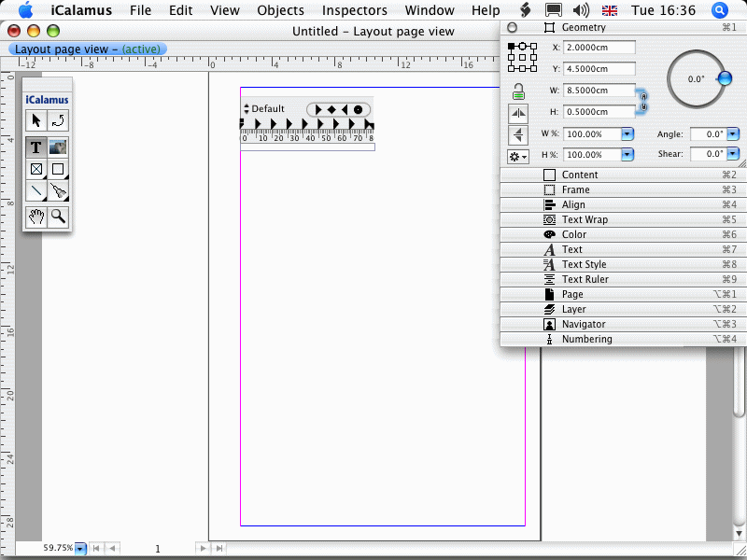Select the arrow selection tool
Screen dimensions: 747x560
click(35, 120)
